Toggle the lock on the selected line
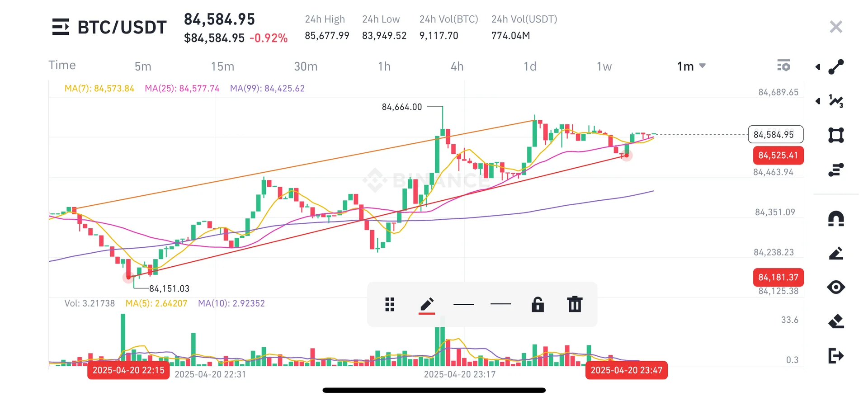 538,304
